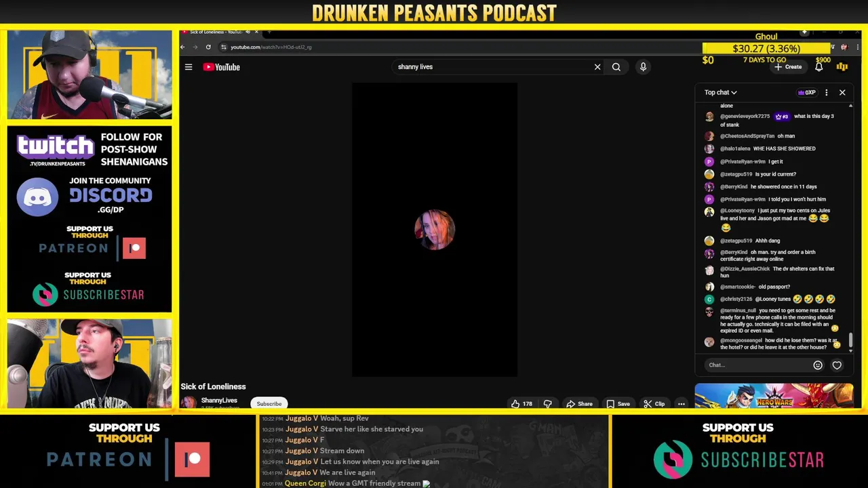Open the Create upload button
This screenshot has width=868, height=488.
pyautogui.click(x=788, y=67)
